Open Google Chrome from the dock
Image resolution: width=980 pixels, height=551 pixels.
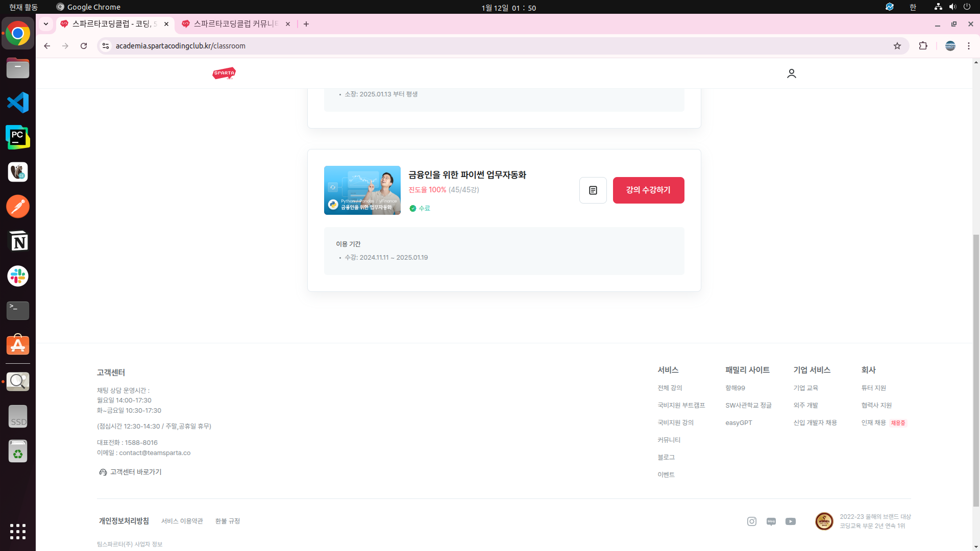tap(18, 34)
